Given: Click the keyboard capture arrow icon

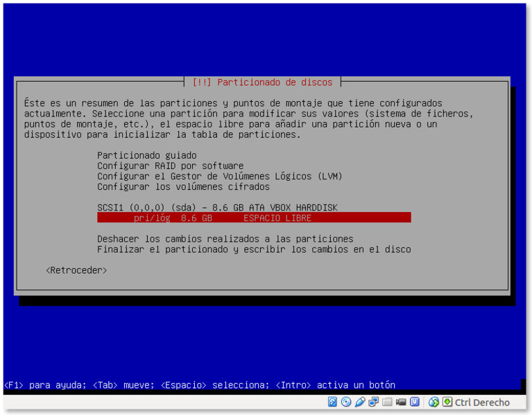Looking at the screenshot, I should point(447,402).
